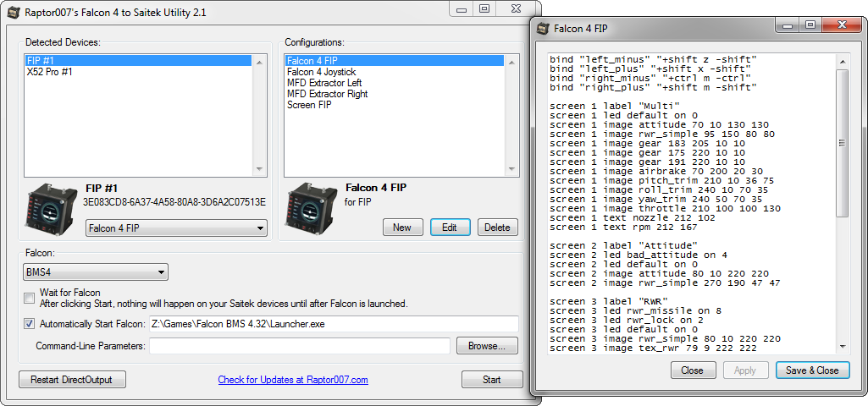Click line 'screen 1 image throttle 210 100 100 130'
Screen dimensions: 868x406
[x=666, y=209]
